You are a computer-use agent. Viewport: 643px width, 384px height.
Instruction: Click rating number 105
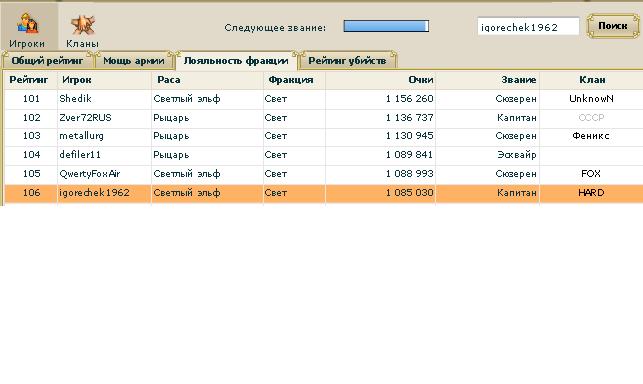(x=31, y=174)
